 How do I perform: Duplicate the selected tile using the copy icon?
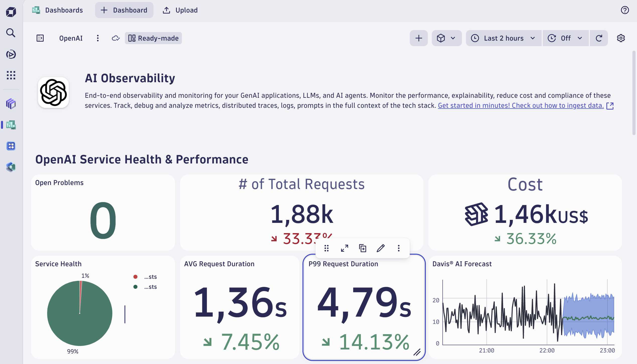pyautogui.click(x=363, y=248)
